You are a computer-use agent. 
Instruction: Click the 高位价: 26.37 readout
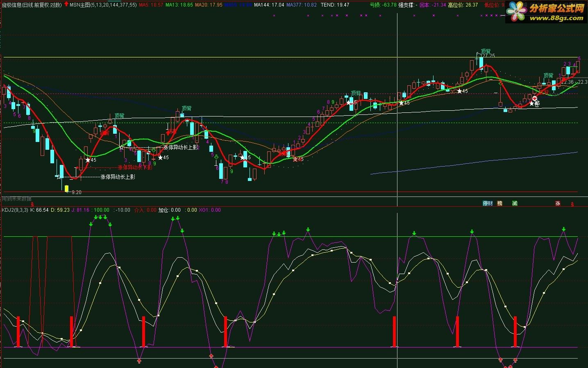(x=463, y=5)
